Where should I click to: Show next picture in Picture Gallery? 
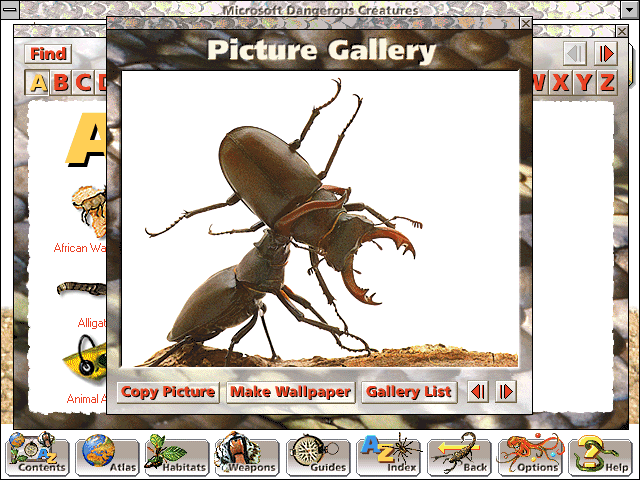pyautogui.click(x=506, y=392)
